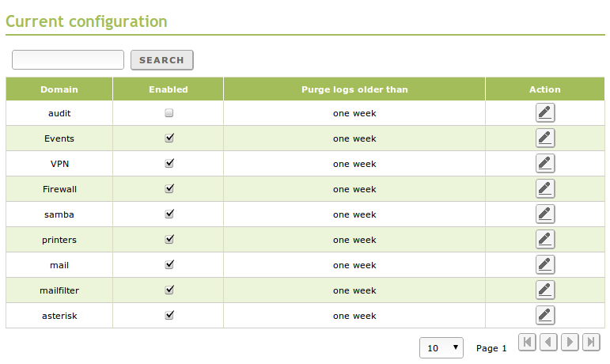Open the page size dropdown
Viewport: 610px width, 364px height.
coord(443,347)
